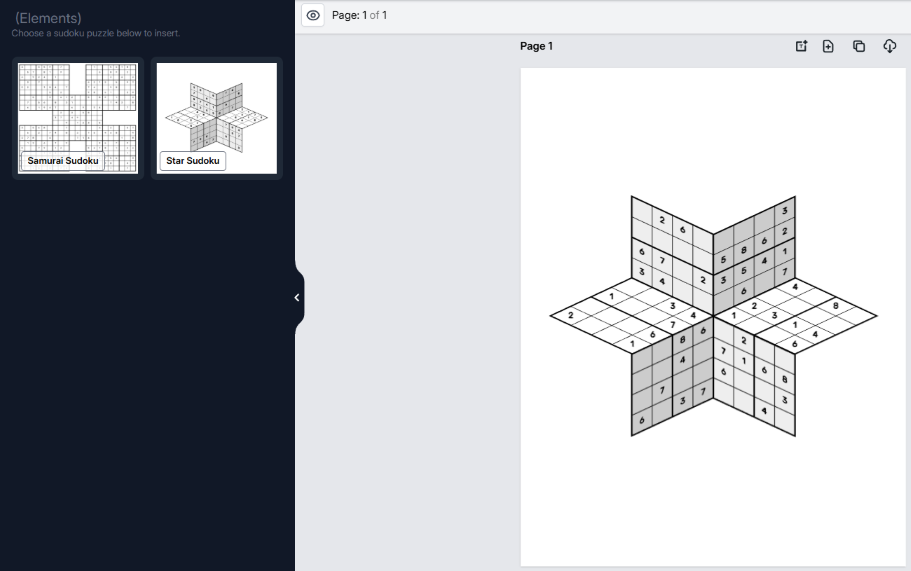Insert the Samurai Sudoku puzzle thumbnail

[x=78, y=106]
